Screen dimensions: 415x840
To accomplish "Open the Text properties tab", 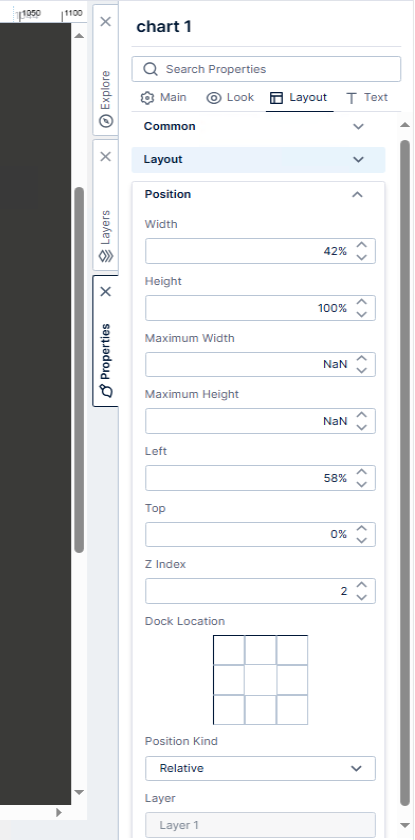I will (367, 98).
